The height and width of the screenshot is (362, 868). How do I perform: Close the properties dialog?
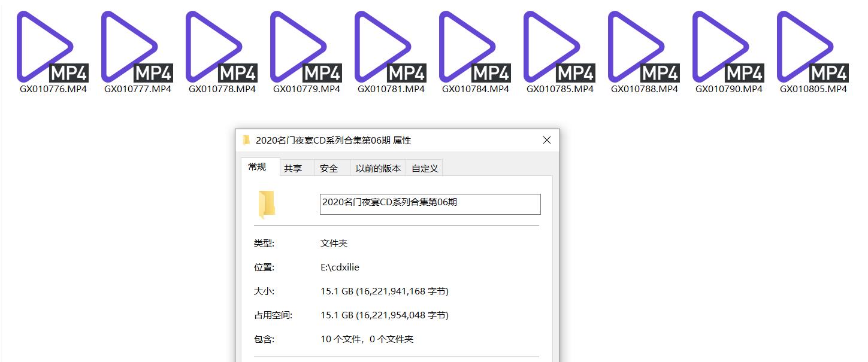pos(546,140)
